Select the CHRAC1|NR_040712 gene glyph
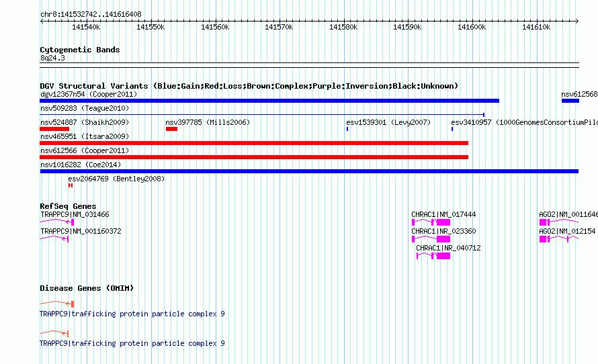Viewport: 598px width, 364px height. coord(433,255)
